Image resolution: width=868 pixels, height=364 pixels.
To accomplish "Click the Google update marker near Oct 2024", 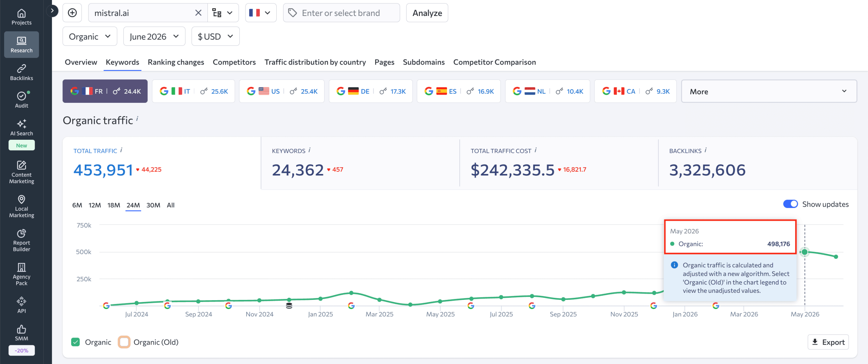I will coord(229,306).
